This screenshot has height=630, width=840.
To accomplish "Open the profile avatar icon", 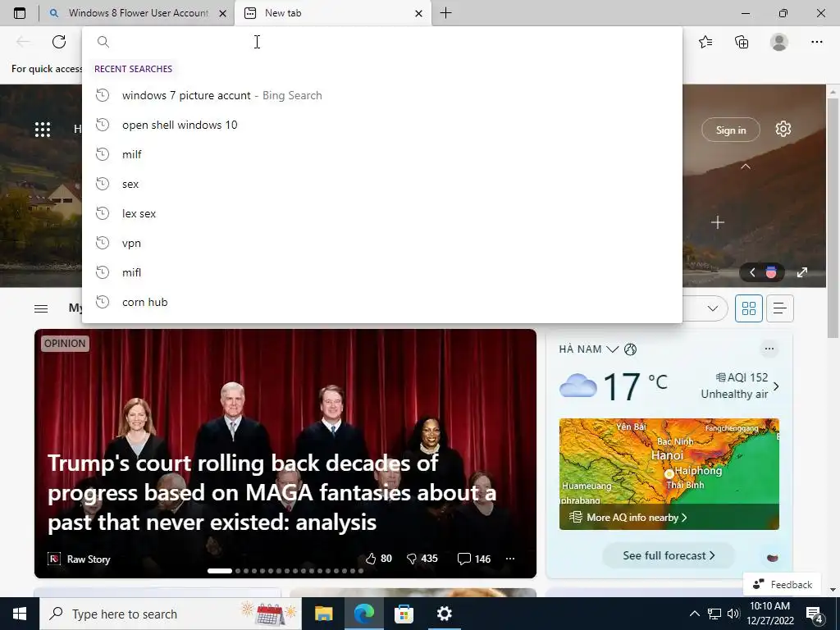I will pos(779,42).
